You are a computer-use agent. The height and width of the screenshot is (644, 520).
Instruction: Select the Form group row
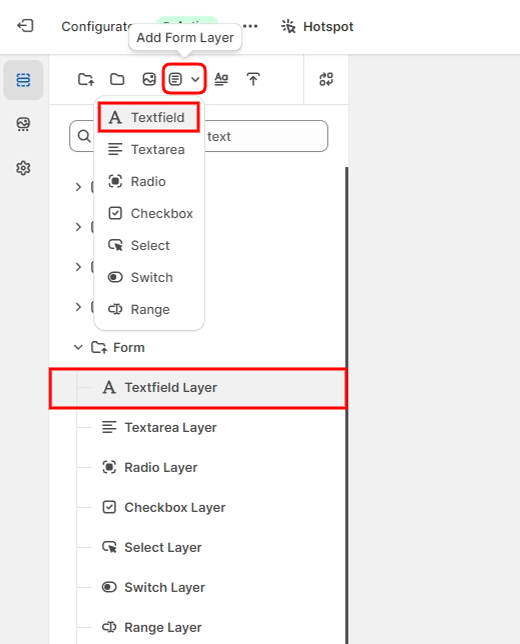(197, 347)
